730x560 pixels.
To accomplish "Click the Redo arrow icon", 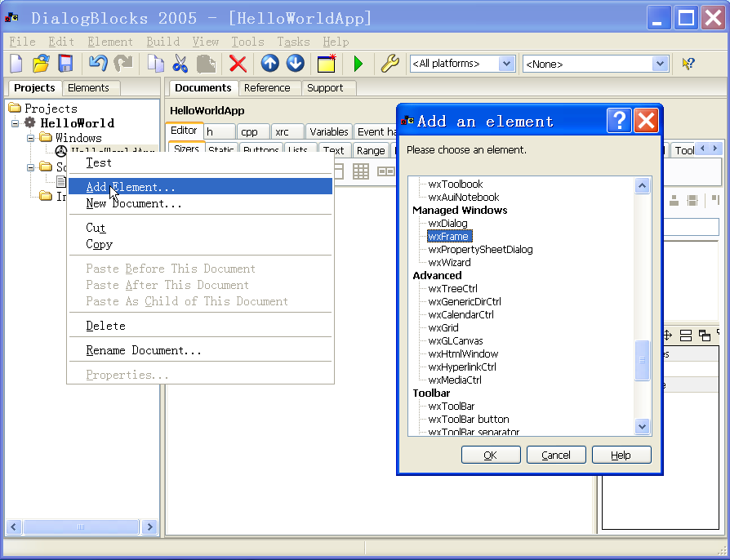I will click(123, 64).
